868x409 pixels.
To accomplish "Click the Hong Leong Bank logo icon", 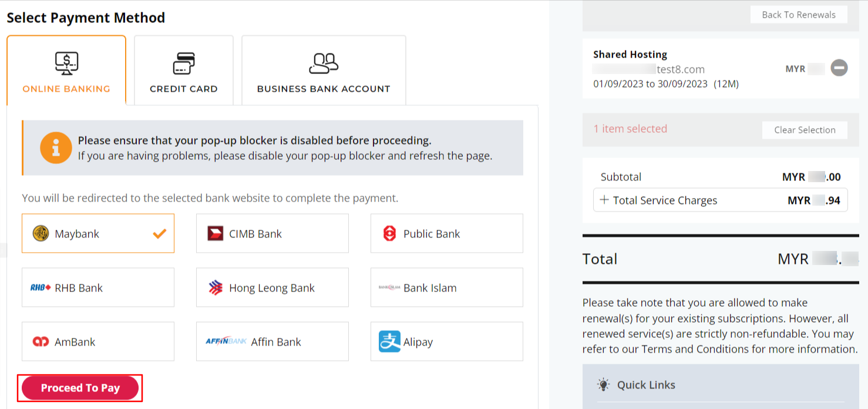I will coord(216,287).
